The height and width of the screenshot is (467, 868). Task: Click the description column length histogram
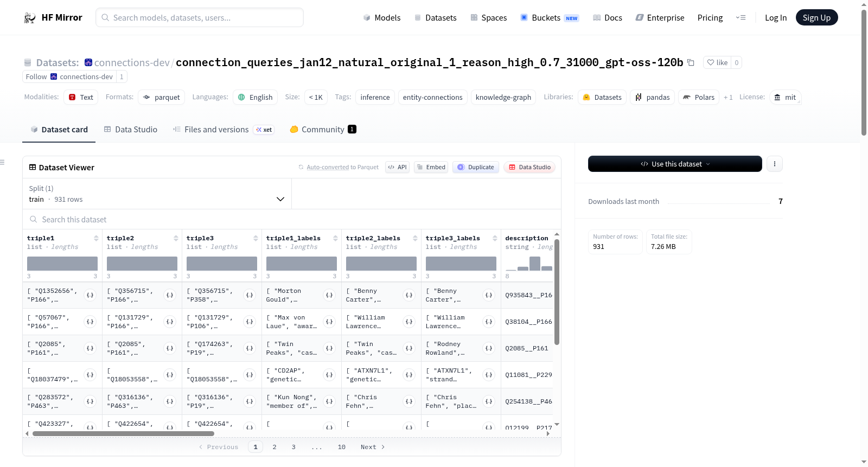pos(529,264)
